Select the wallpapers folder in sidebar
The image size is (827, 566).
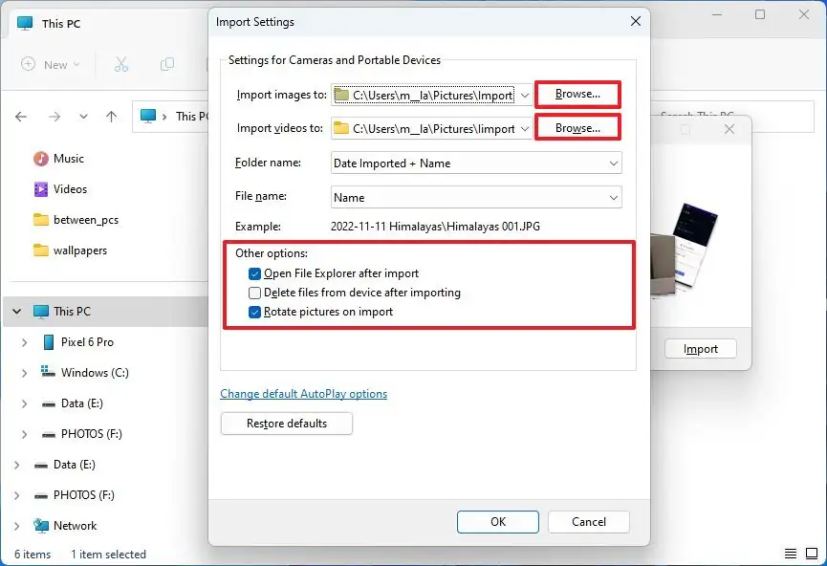(x=79, y=250)
